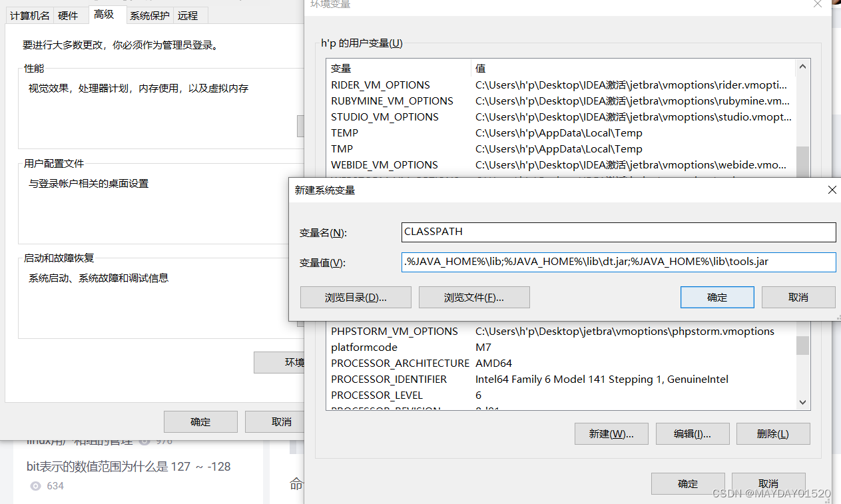
Task: Click 取消 in the 环境变量 window
Action: pyautogui.click(x=768, y=484)
